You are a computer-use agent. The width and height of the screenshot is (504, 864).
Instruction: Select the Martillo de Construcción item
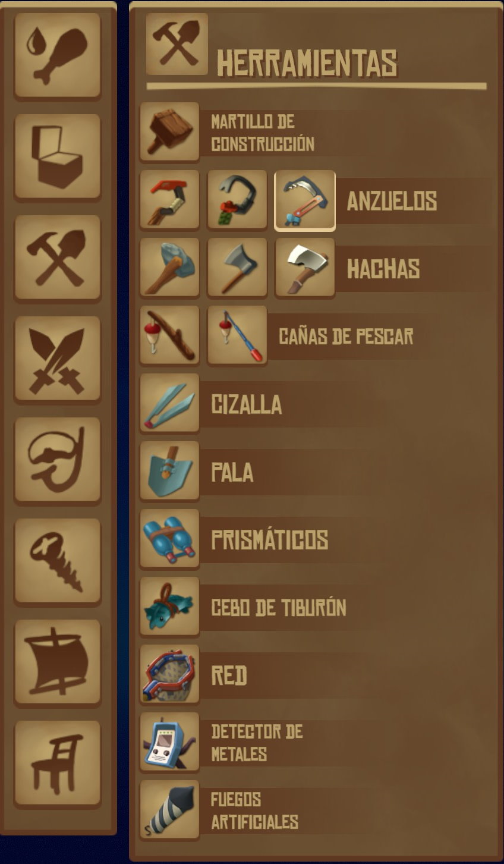(x=256, y=132)
